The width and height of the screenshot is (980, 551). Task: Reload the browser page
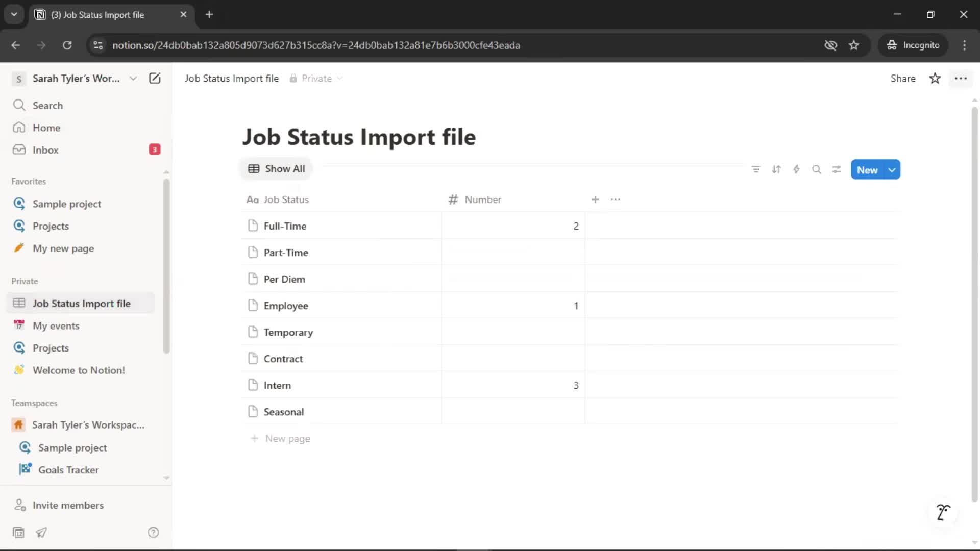[x=67, y=45]
